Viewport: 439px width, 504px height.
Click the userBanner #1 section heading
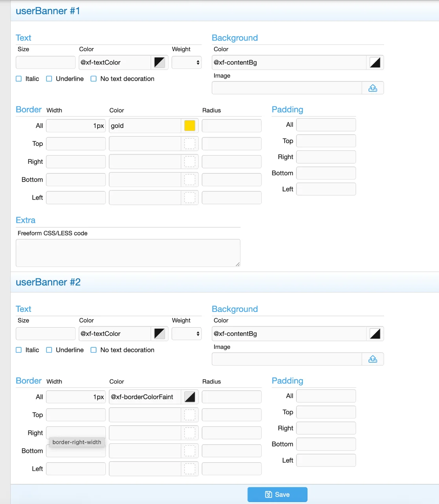click(48, 11)
